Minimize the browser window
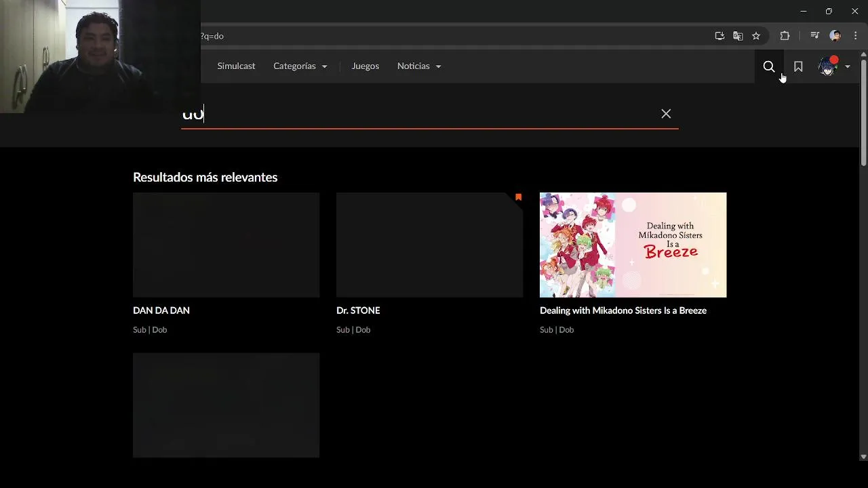The image size is (868, 488). point(804,12)
